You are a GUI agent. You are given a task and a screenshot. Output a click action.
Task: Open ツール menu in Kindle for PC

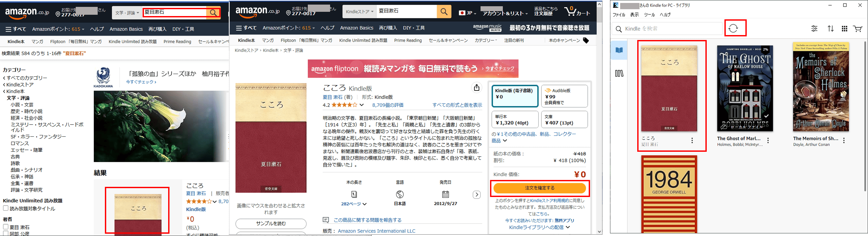click(x=649, y=15)
